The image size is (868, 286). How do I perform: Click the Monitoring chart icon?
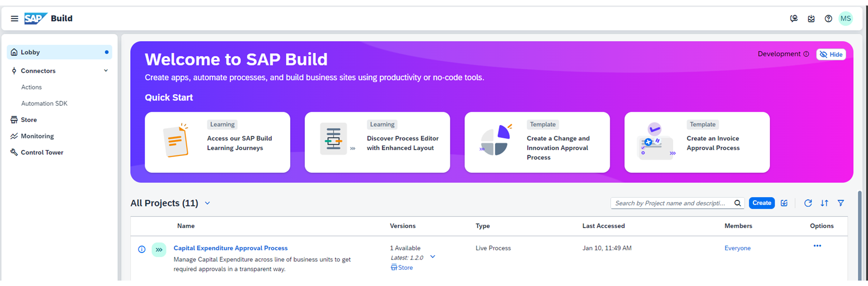click(x=14, y=136)
